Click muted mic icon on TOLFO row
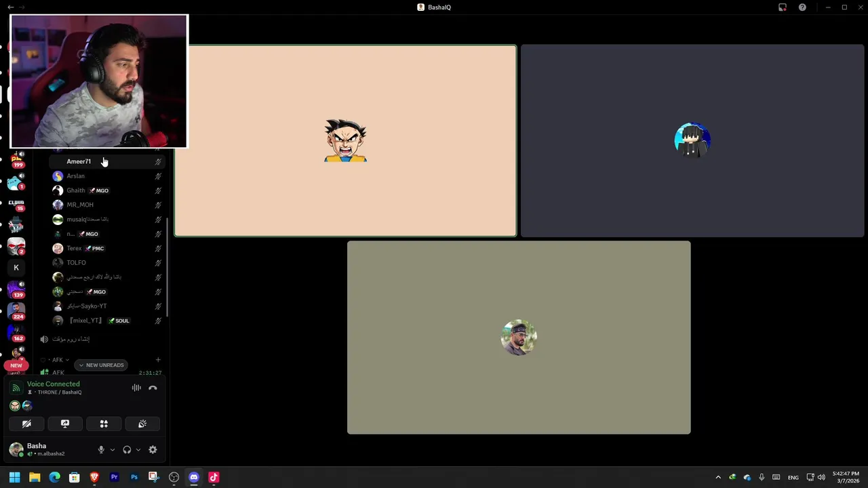Viewport: 868px width, 488px height. 158,263
